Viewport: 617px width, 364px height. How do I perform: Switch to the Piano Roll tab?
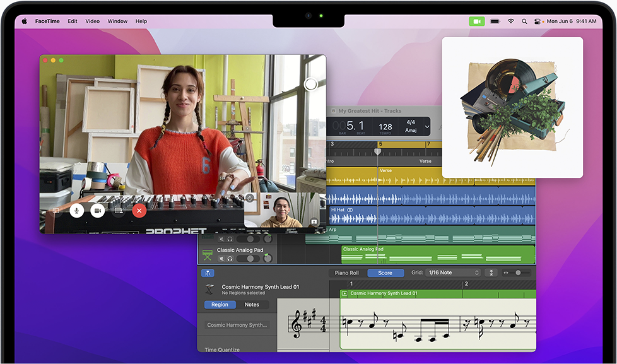pos(347,273)
